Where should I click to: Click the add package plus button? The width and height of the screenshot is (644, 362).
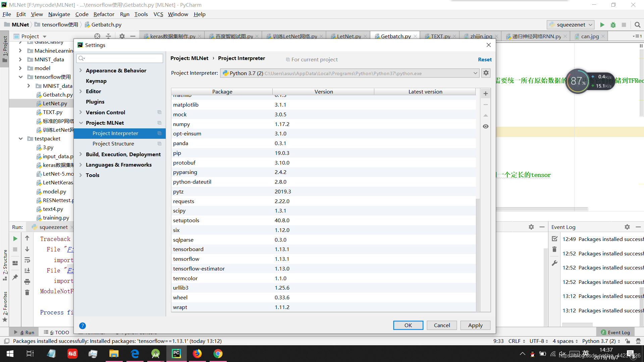[x=485, y=94]
